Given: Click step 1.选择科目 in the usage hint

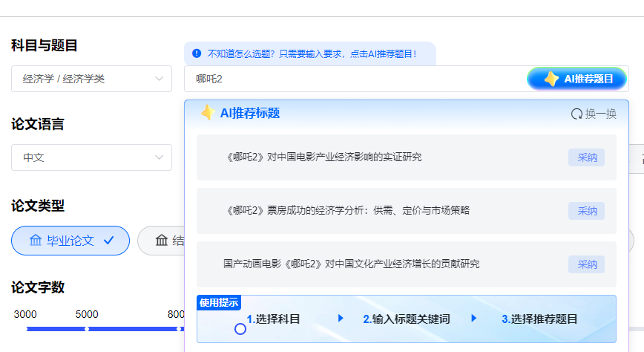Looking at the screenshot, I should pyautogui.click(x=273, y=319).
